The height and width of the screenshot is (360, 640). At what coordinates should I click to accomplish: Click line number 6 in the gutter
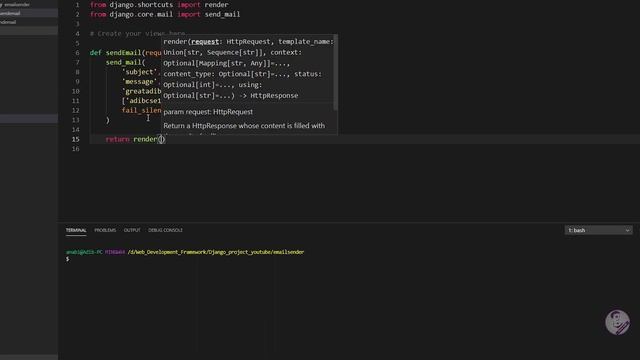pyautogui.click(x=77, y=53)
